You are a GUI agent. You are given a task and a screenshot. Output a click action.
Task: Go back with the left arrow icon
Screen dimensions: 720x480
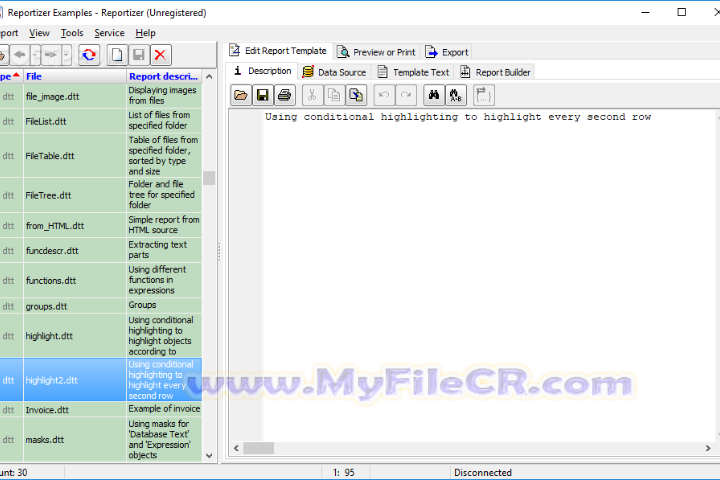click(20, 55)
